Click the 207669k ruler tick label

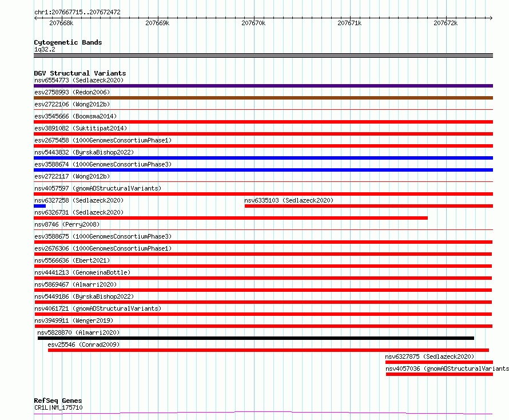pyautogui.click(x=157, y=23)
